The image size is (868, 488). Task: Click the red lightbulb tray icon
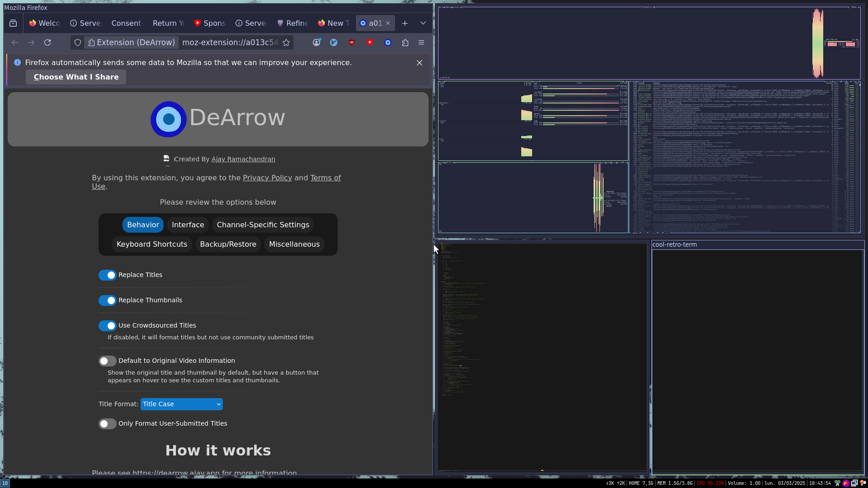point(863,483)
